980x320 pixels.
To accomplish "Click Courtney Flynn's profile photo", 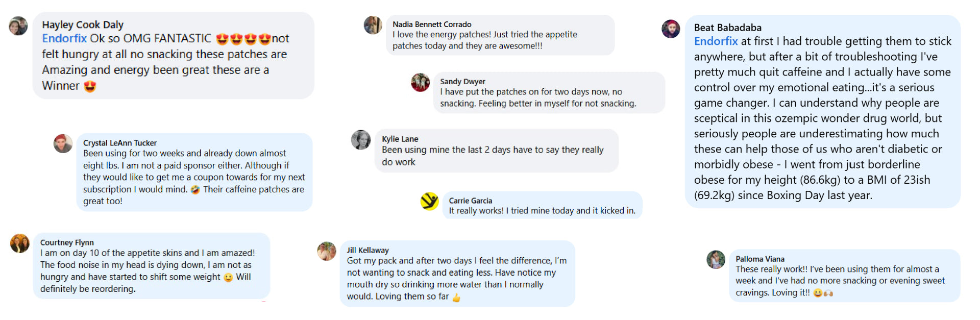I will tap(20, 243).
